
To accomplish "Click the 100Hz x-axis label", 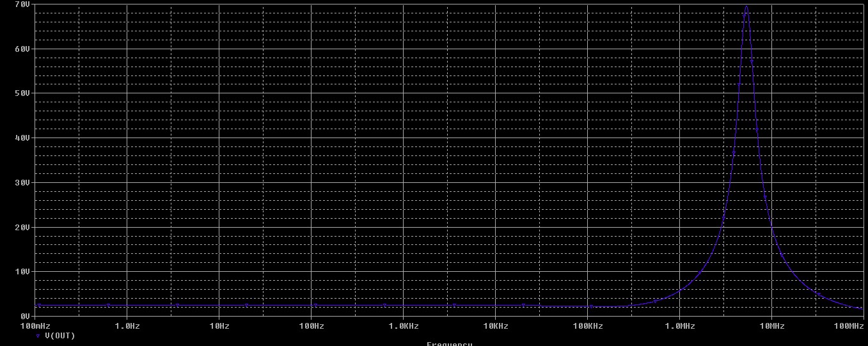I will 312,326.
